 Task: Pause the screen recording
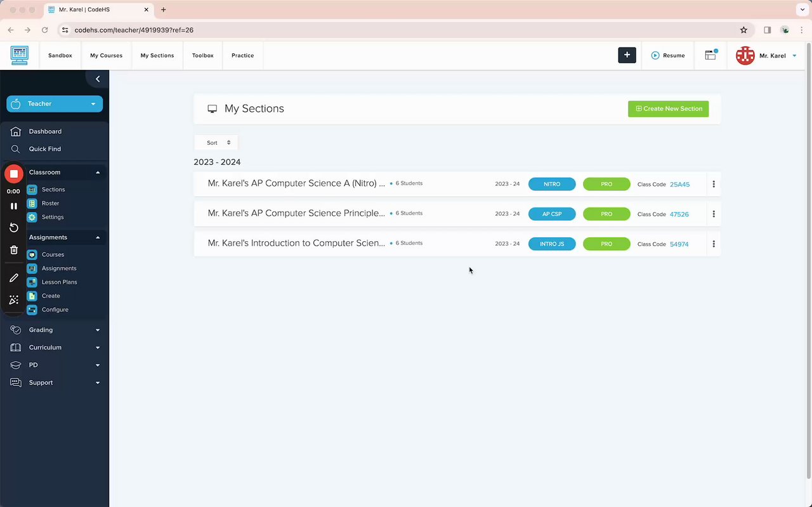pos(14,206)
